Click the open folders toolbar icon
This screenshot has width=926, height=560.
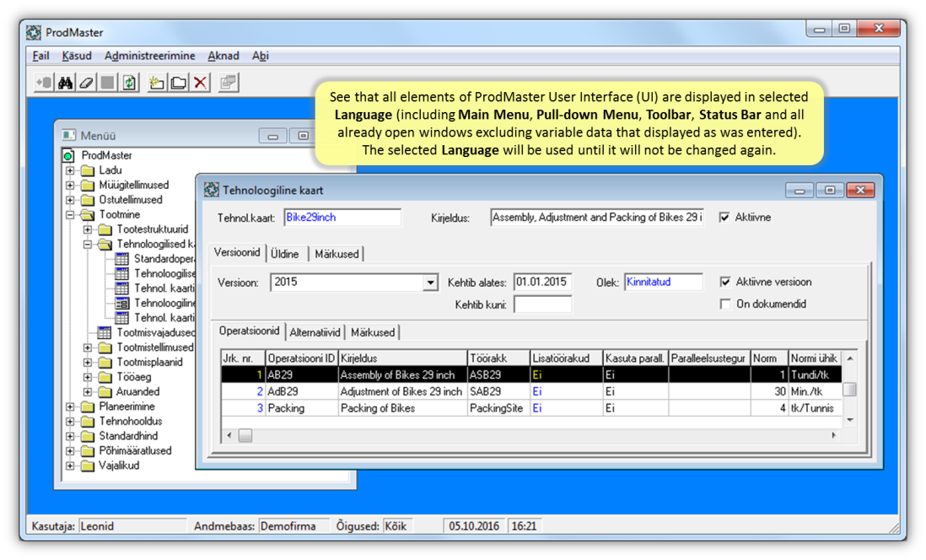178,83
